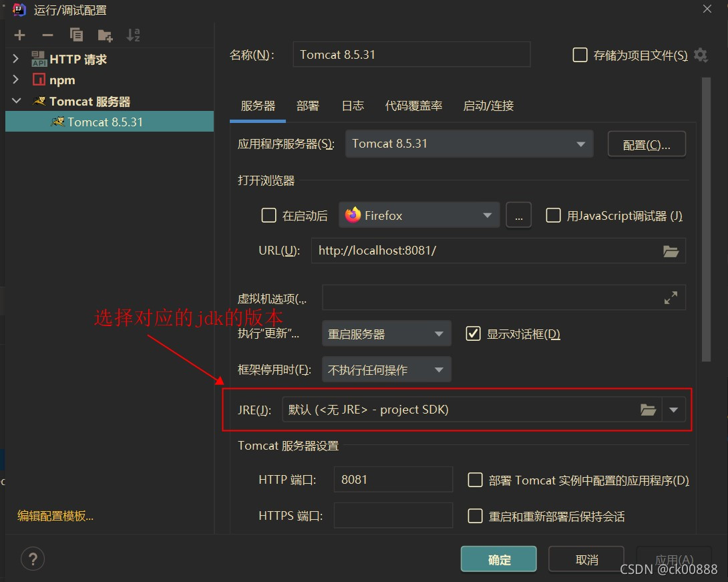
Task: Click the sort alphabetically icon
Action: tap(134, 35)
